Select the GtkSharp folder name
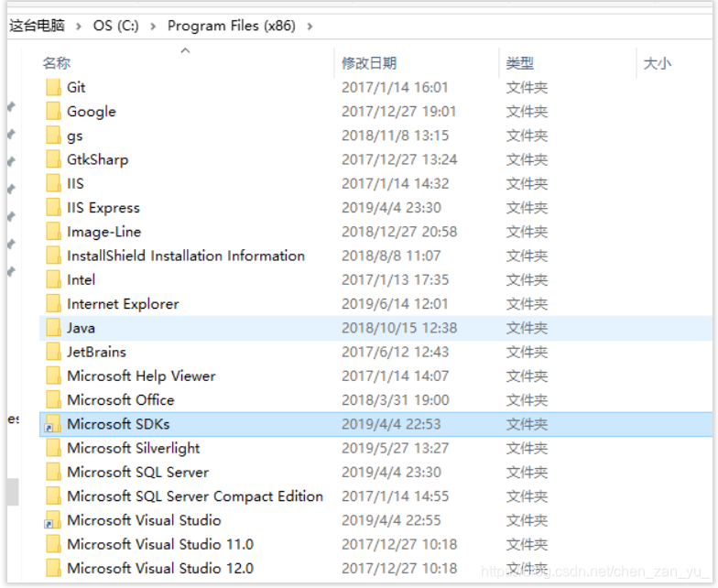This screenshot has height=588, width=718. [97, 159]
